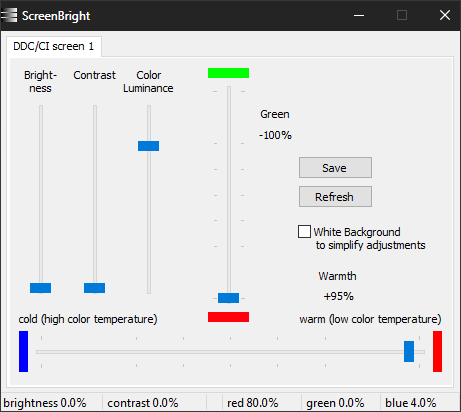Minimize the ScreenBright window
The width and height of the screenshot is (461, 412).
(359, 15)
